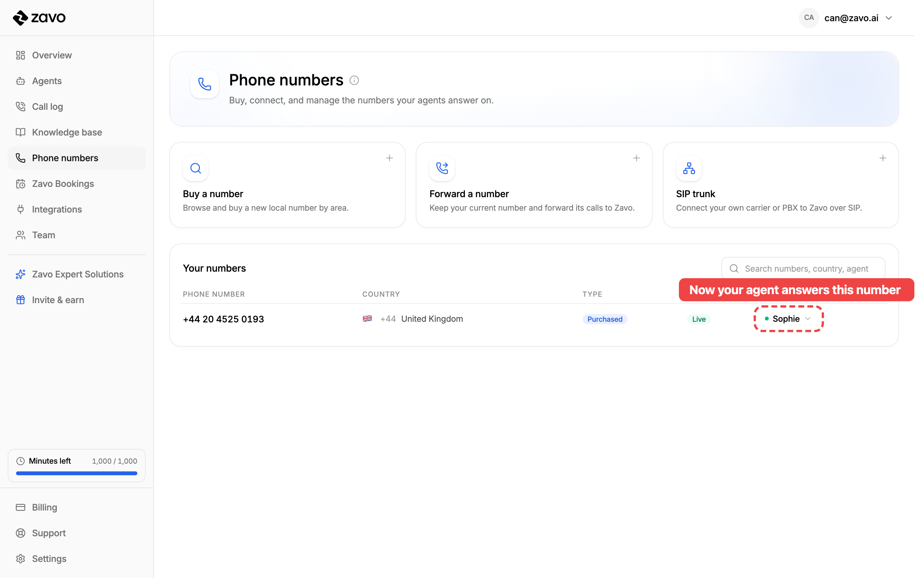Click the Team people icon
Screen dimensions: 924x578
(21, 235)
